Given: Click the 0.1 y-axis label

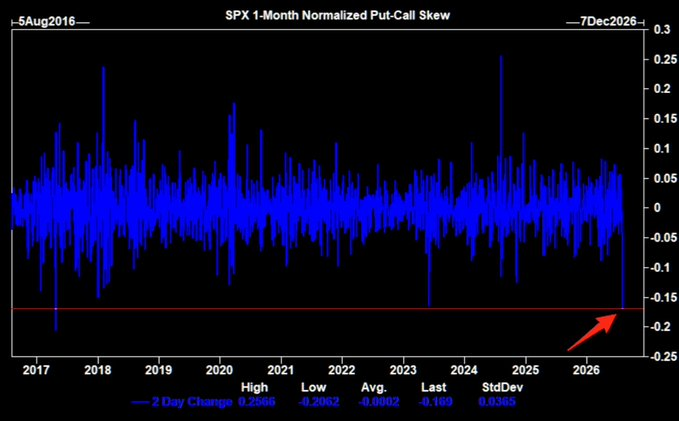Looking at the screenshot, I should click(x=662, y=149).
